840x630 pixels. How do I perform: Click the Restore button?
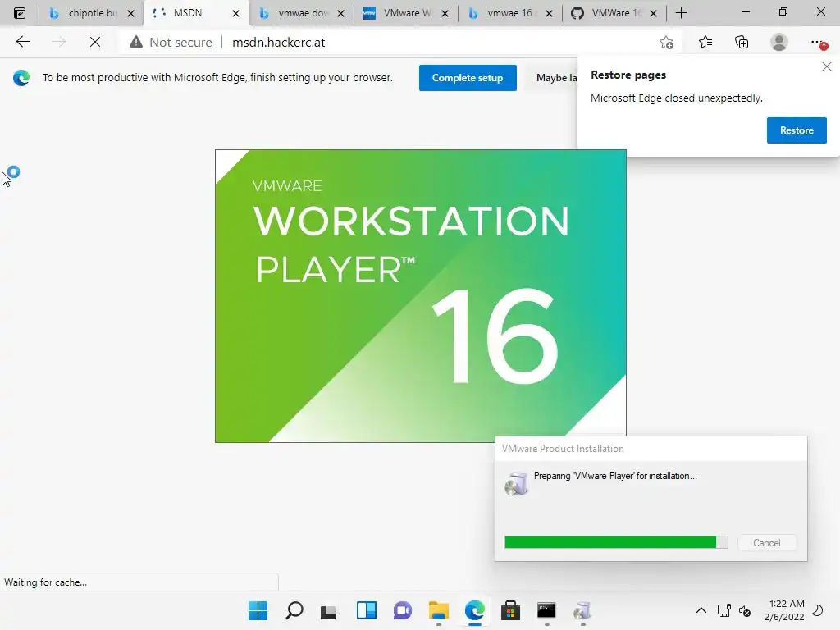point(797,130)
